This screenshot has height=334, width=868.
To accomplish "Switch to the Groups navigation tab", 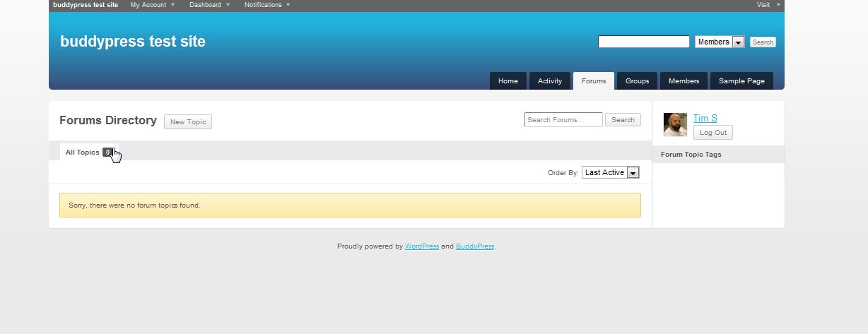I will click(x=637, y=81).
